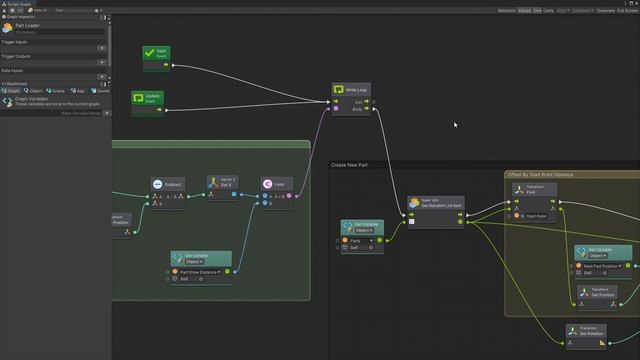
Task: Click the Update Event trigger output port
Action: coord(159,110)
